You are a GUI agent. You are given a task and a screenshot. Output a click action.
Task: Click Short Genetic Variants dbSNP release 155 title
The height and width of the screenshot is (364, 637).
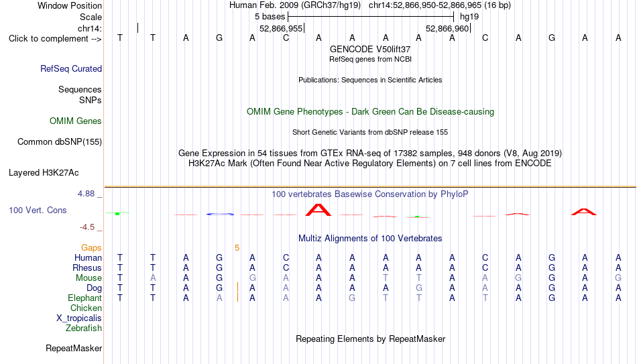pos(370,132)
